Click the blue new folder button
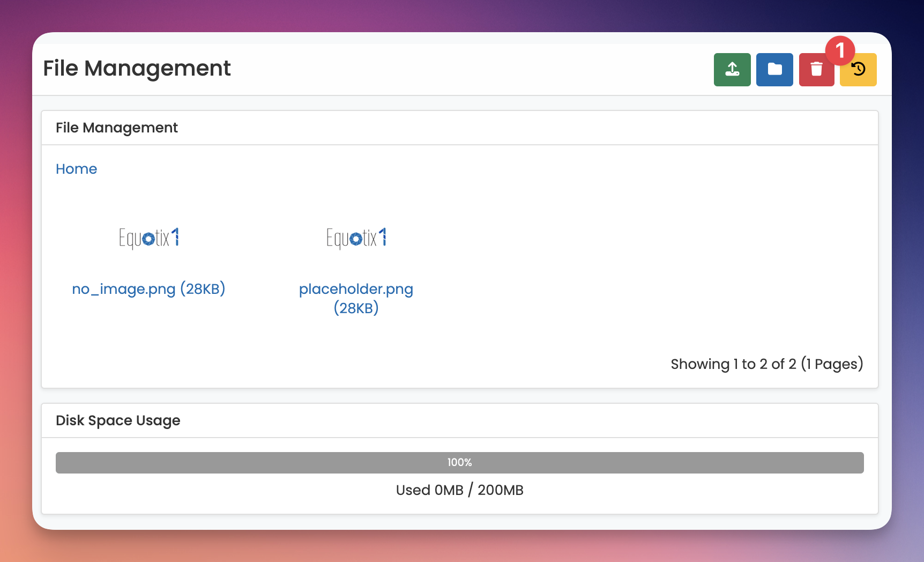This screenshot has width=924, height=562. click(x=774, y=70)
